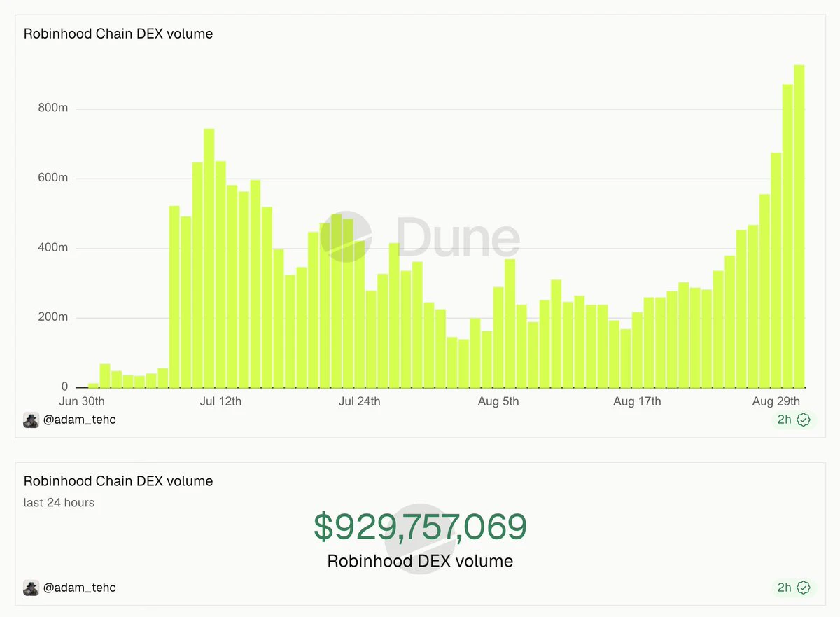The width and height of the screenshot is (840, 617).
Task: Open @adam_tehc avatar under the bar chart
Action: (x=31, y=420)
